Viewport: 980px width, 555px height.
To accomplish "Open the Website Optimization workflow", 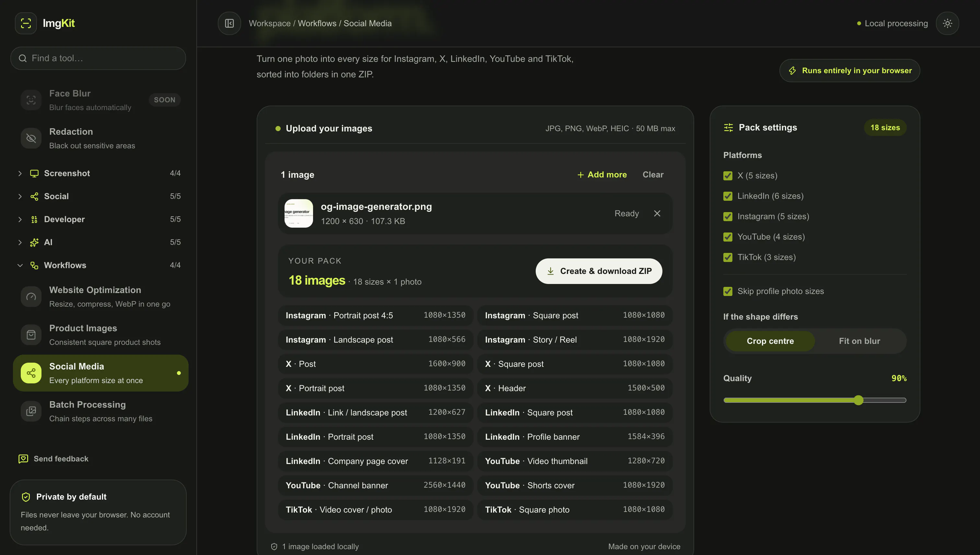I will [x=101, y=297].
